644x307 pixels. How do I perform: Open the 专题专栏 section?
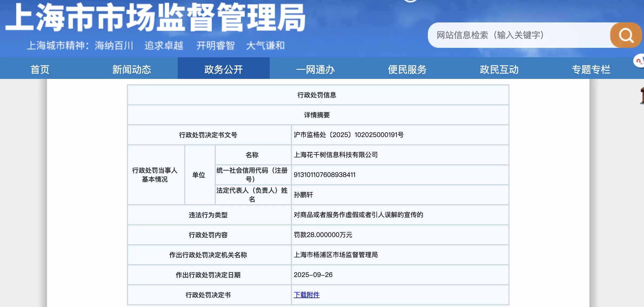[591, 69]
